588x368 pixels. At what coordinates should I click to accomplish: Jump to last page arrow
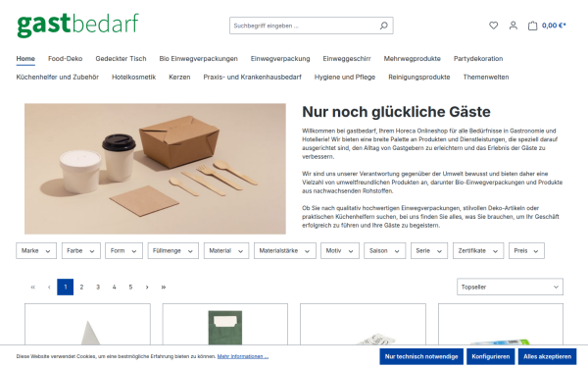(x=164, y=287)
